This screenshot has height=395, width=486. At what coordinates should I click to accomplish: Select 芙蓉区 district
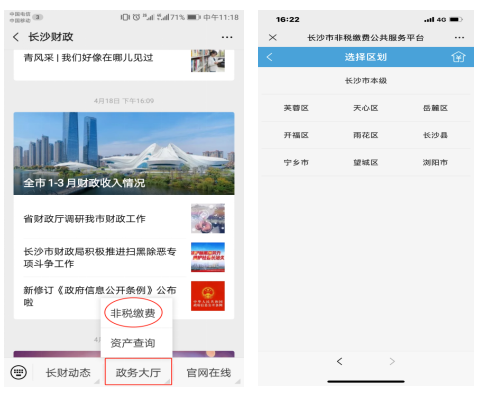296,108
